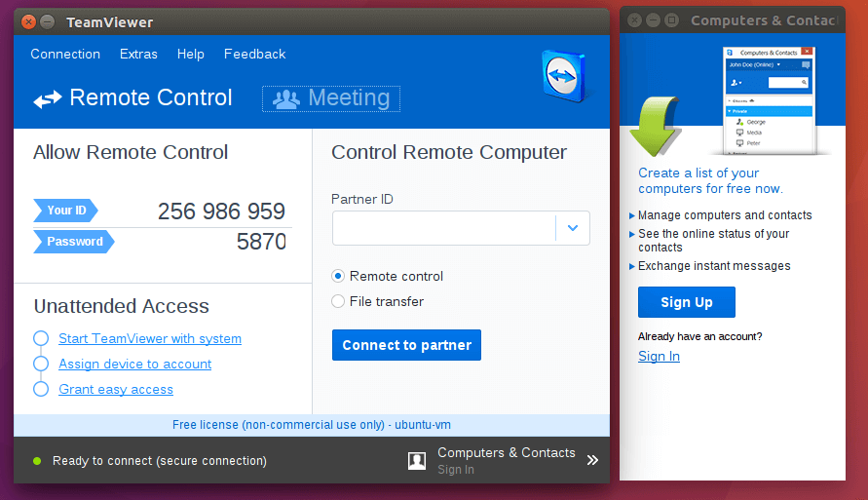Viewport: 868px width, 500px height.
Task: Open the Help menu
Action: click(191, 54)
